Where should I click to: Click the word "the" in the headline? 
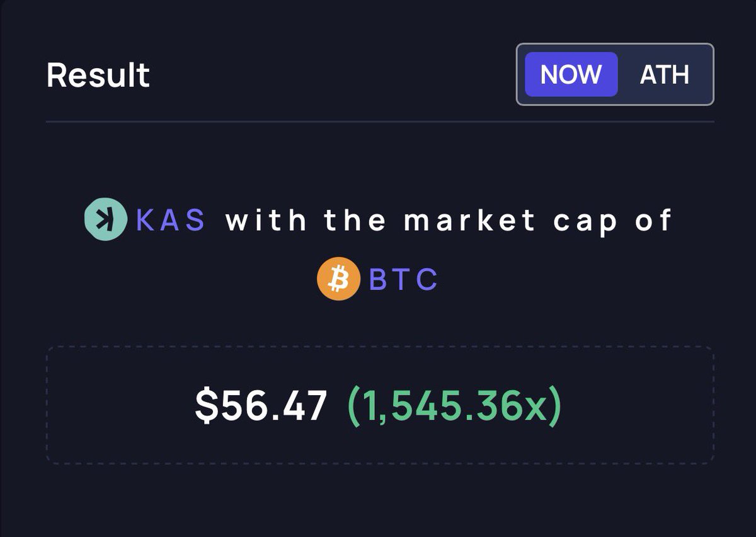(356, 220)
